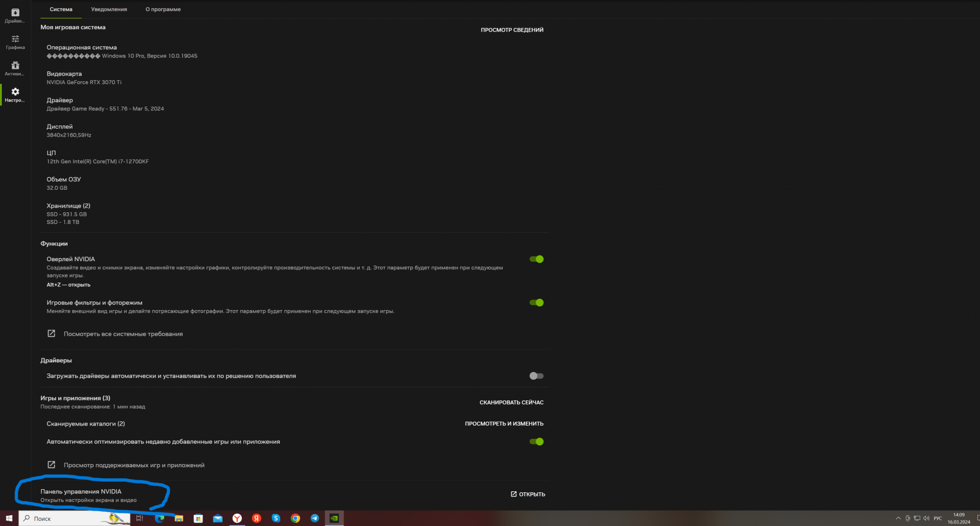This screenshot has height=526, width=980.
Task: Open the Drivers section in the sidebar
Action: pos(15,15)
